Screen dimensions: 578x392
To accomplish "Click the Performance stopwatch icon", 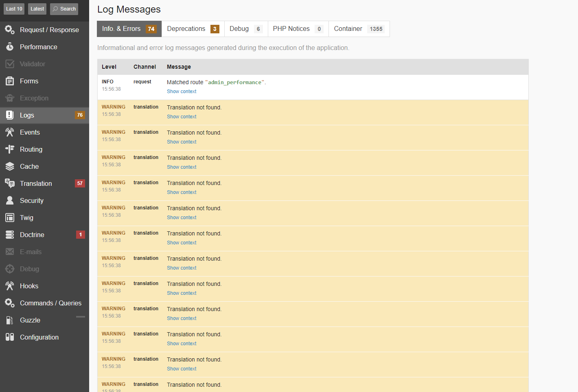I will [10, 47].
